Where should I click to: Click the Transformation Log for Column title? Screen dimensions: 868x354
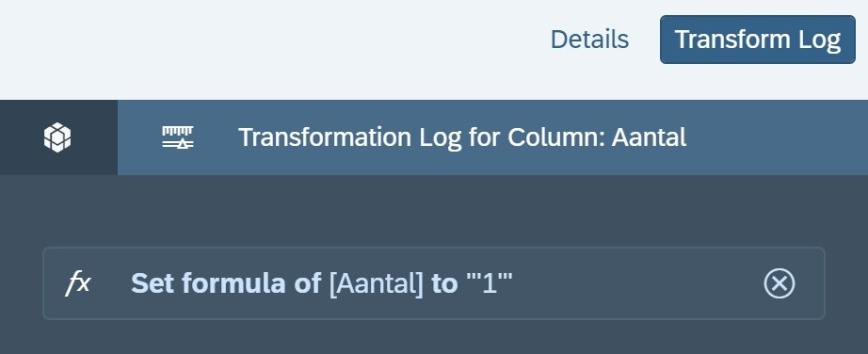tap(462, 137)
